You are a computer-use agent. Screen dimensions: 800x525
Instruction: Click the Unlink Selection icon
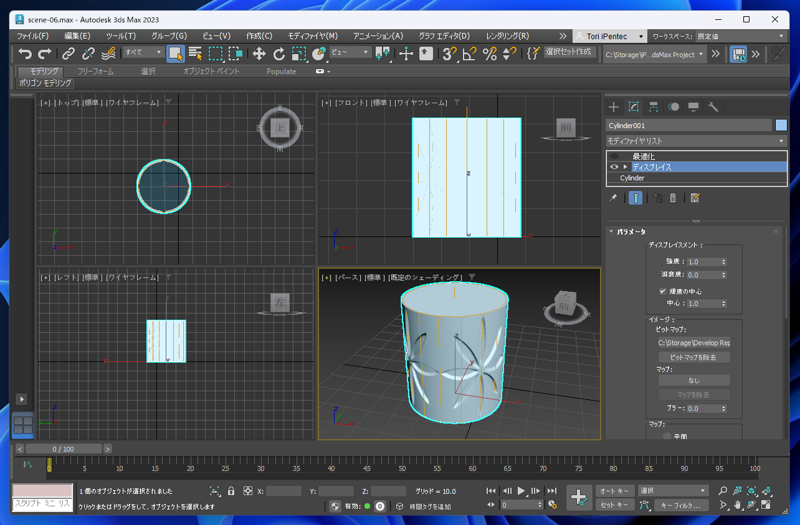pos(88,54)
